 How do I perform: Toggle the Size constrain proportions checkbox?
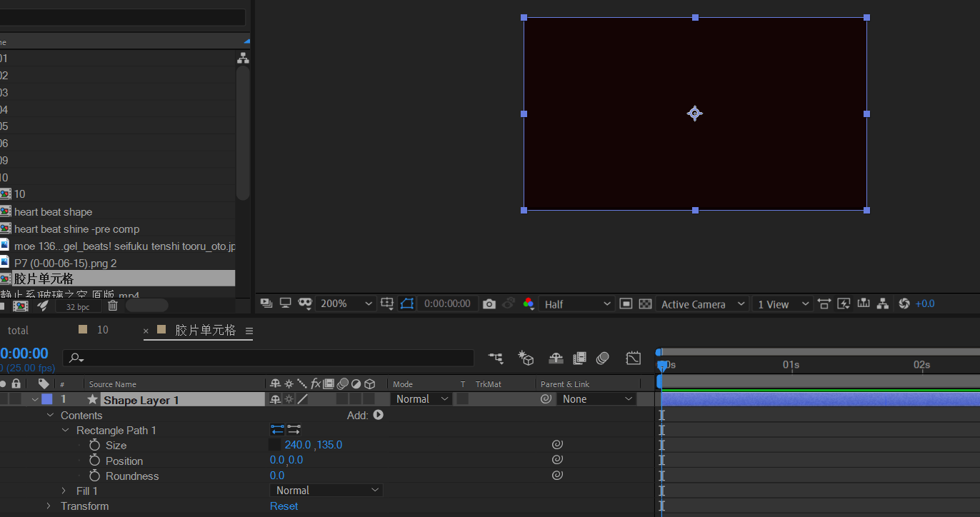274,445
